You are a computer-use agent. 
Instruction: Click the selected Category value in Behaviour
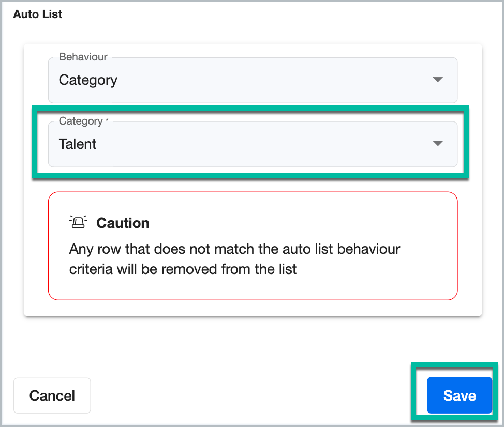tap(88, 80)
